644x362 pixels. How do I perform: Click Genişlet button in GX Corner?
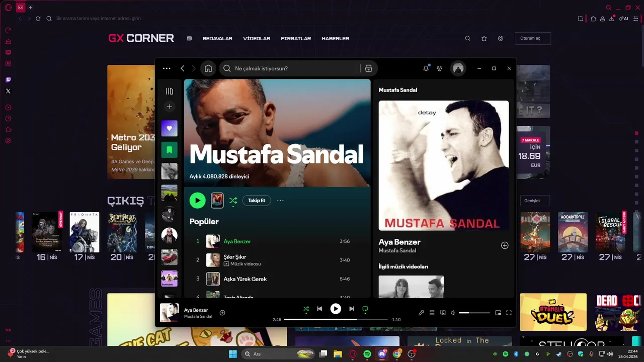click(535, 201)
